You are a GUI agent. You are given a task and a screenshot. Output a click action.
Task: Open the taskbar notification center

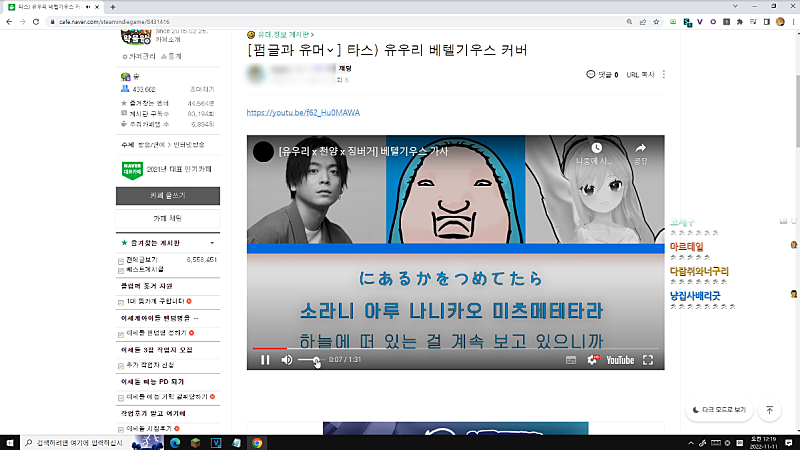789,443
